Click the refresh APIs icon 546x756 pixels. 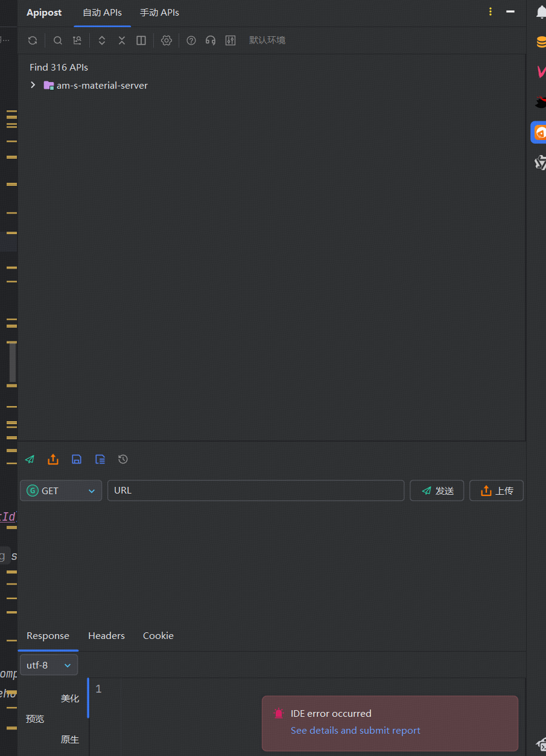33,40
